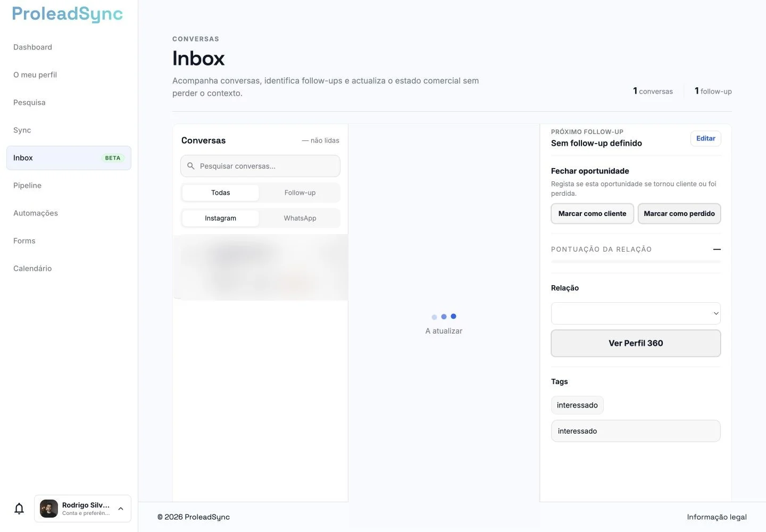Image resolution: width=766 pixels, height=532 pixels.
Task: Click Marcar como perdido
Action: [x=679, y=214]
